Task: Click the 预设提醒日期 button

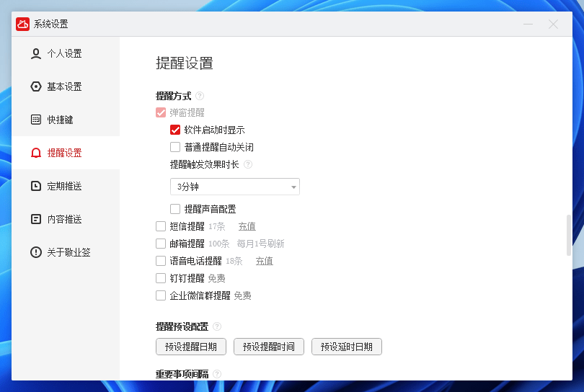Action: coord(191,347)
